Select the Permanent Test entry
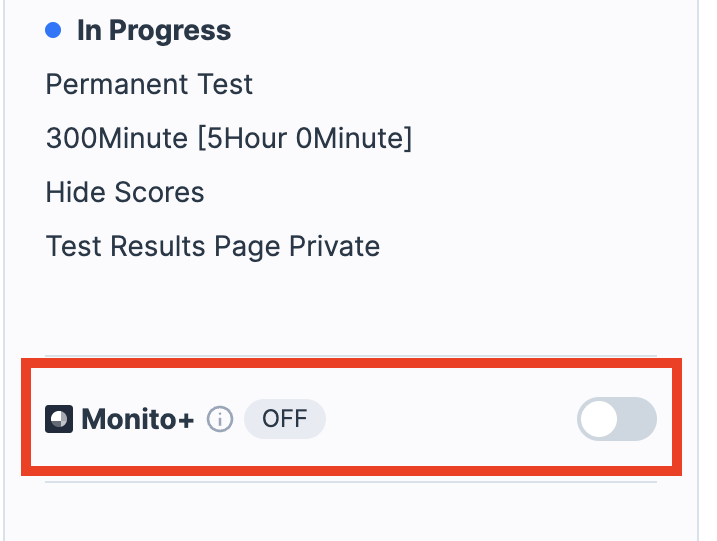The image size is (717, 541). click(149, 84)
